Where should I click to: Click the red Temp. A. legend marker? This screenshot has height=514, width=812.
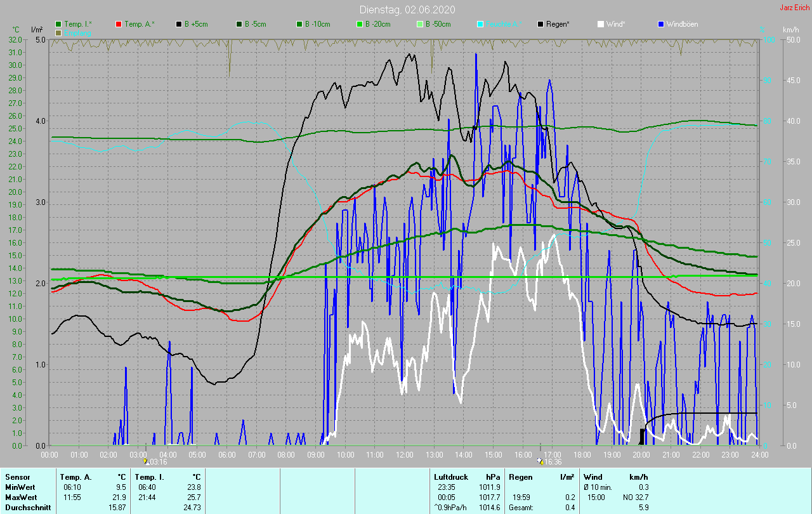(x=119, y=24)
